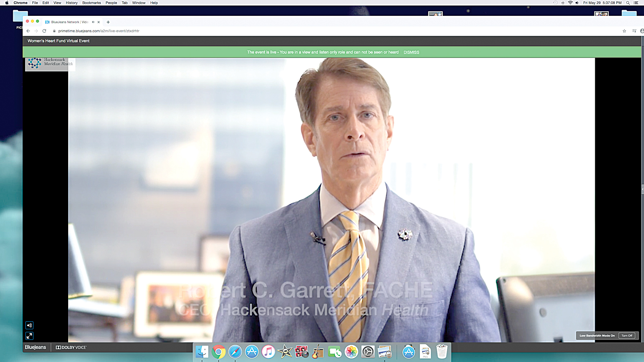Viewport: 644px width, 362px height.
Task: Open macOS volume control in menu bar
Action: (577, 3)
